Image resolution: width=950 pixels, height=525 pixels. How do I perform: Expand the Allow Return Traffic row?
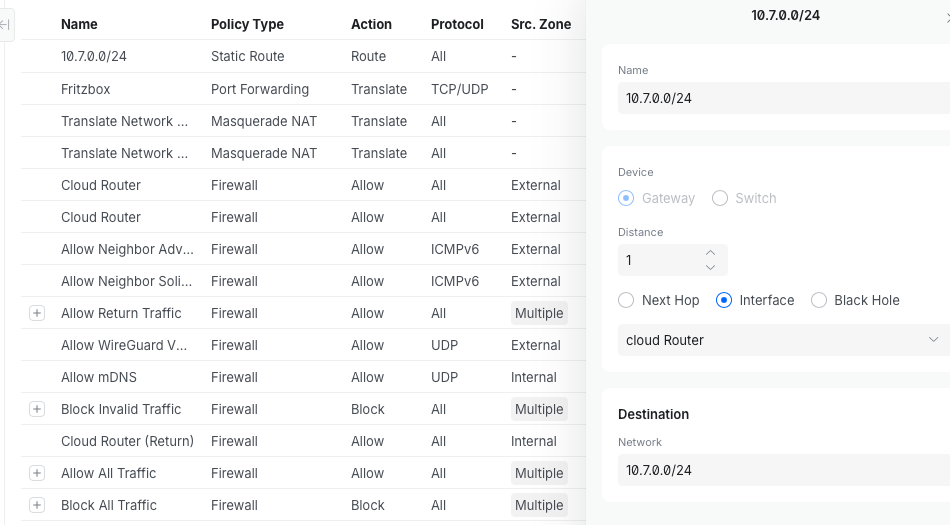coord(37,313)
